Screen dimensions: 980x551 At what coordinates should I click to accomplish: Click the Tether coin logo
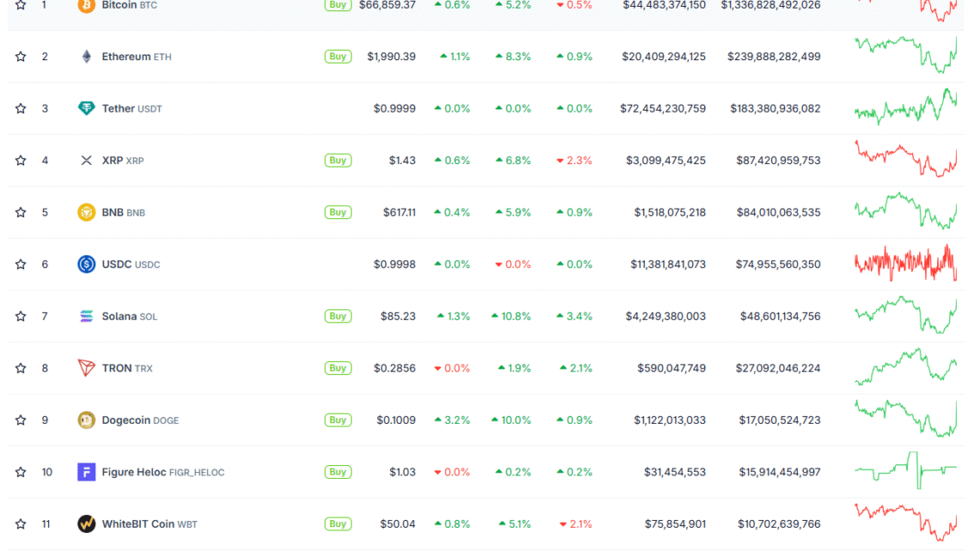[x=86, y=108]
